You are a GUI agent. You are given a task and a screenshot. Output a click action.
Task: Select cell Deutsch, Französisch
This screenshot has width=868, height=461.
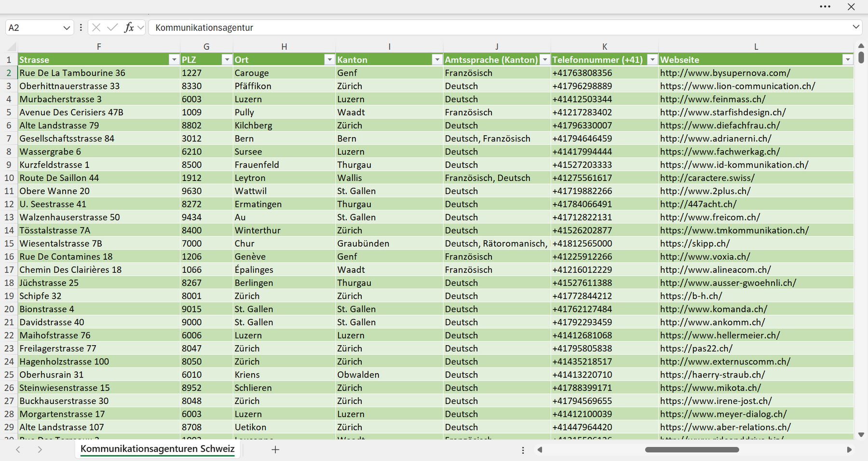click(x=497, y=139)
